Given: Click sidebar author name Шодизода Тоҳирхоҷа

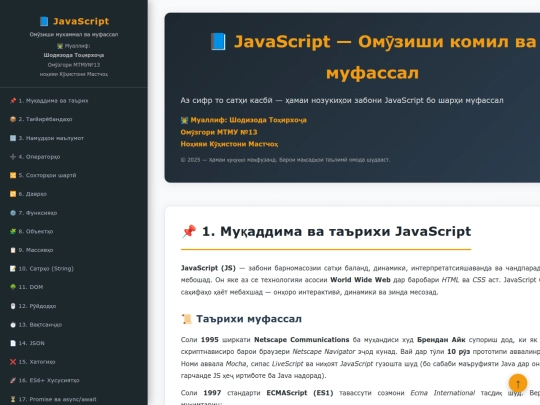Looking at the screenshot, I should [74, 55].
